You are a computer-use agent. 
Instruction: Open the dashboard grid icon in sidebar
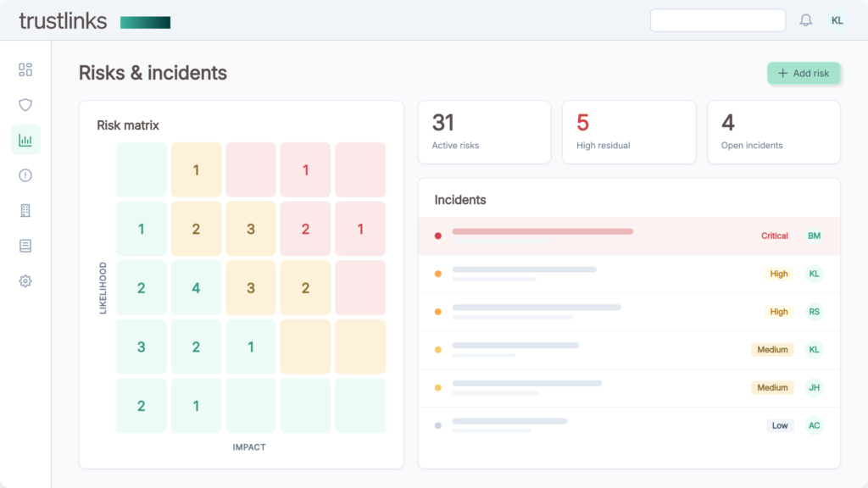click(x=25, y=69)
